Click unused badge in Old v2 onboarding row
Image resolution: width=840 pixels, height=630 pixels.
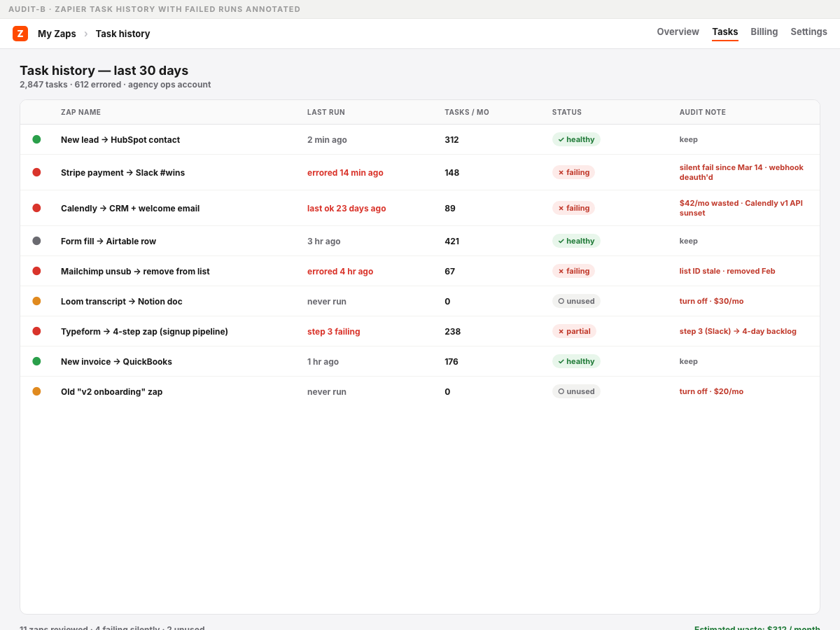pos(576,391)
